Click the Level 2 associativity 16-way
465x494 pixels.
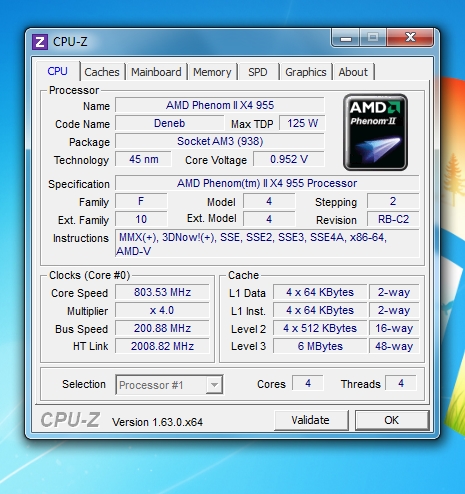coord(394,328)
